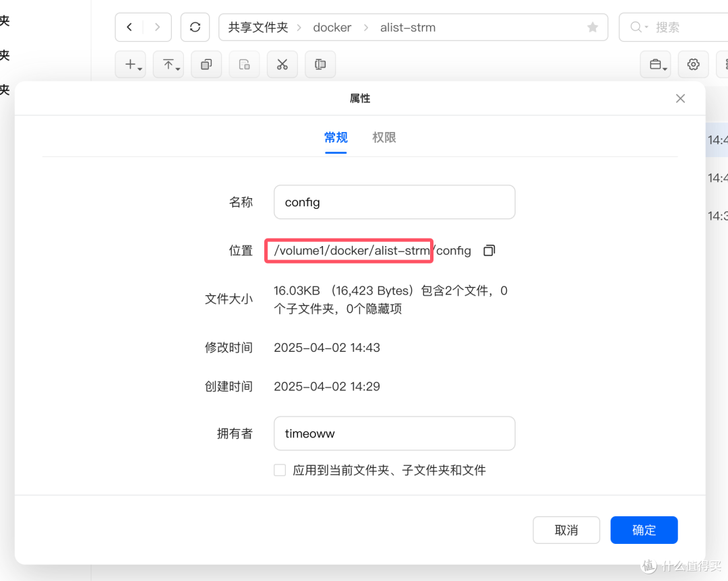
Task: Enable 应用到当前文件夹、子文件夹和文件 checkbox
Action: [280, 470]
